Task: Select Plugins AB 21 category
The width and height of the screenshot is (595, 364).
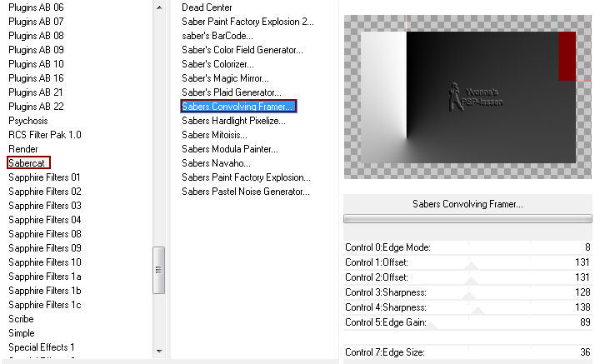Action: 36,92
